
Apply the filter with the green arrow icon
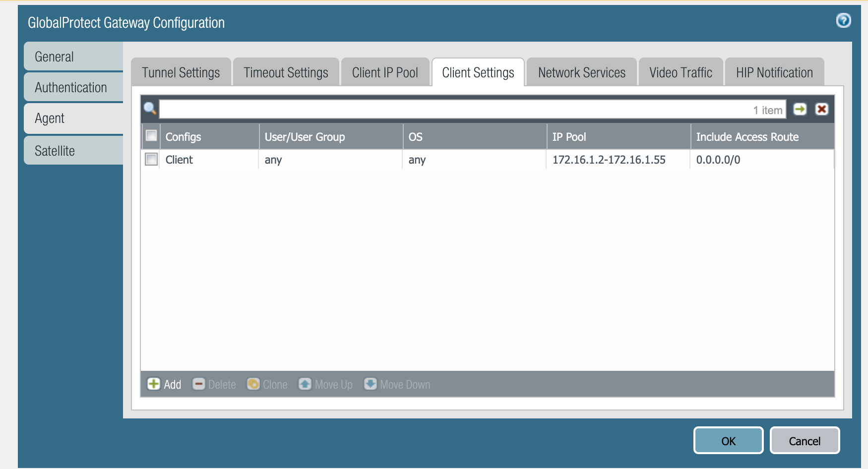tap(801, 109)
